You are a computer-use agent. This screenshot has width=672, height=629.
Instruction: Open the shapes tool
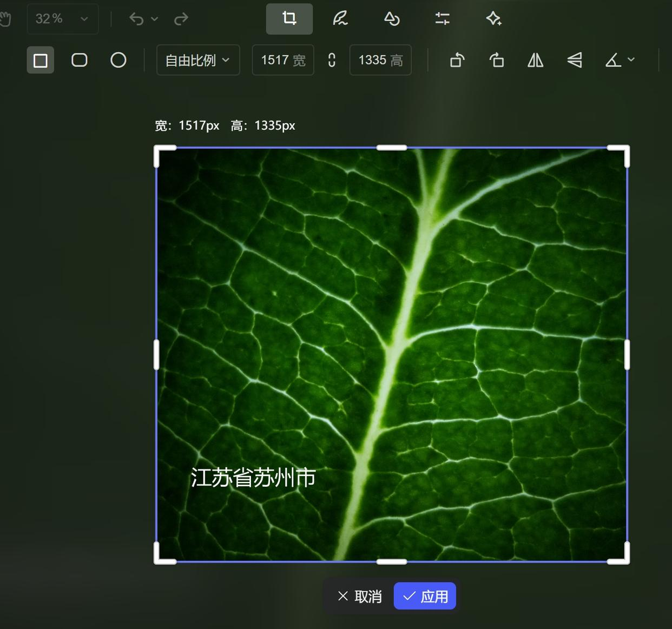click(391, 19)
